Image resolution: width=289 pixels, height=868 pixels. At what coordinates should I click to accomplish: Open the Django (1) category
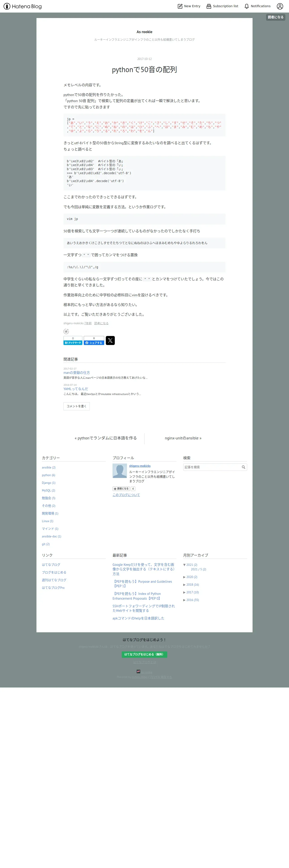click(x=48, y=483)
